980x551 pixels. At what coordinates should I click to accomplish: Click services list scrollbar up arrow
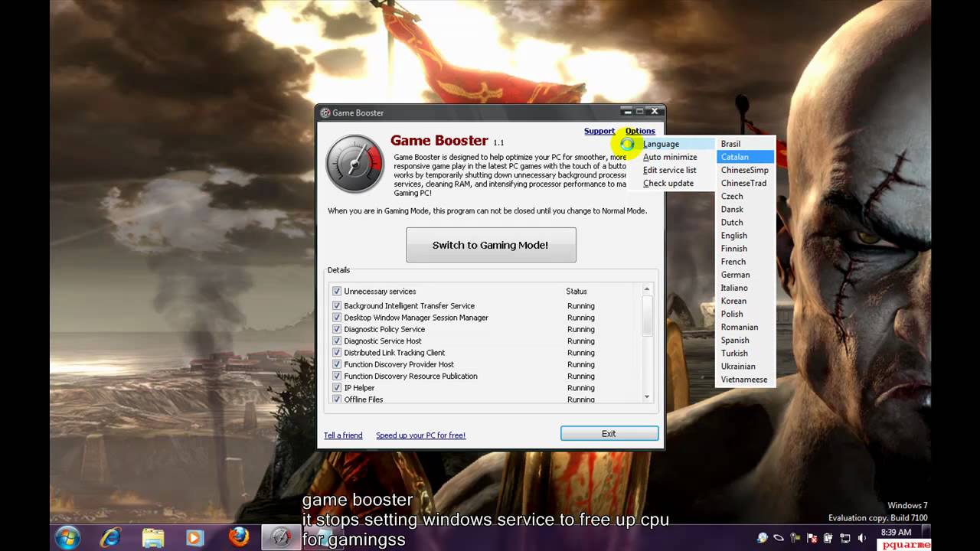647,289
